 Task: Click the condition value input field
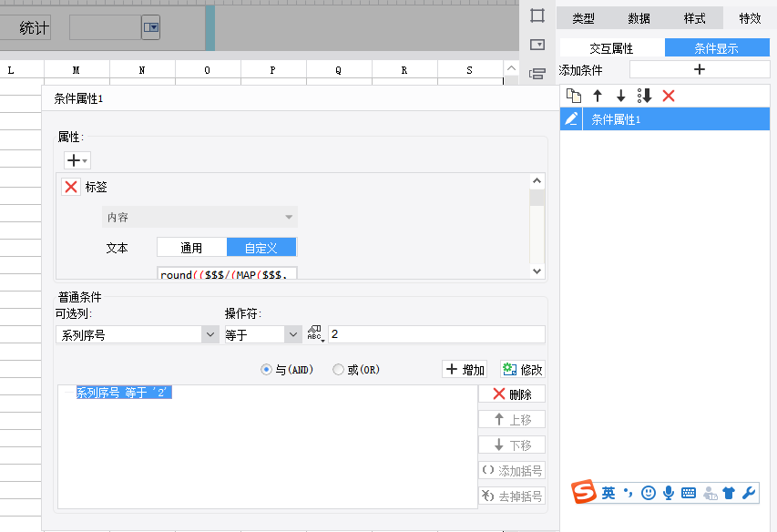click(x=436, y=334)
